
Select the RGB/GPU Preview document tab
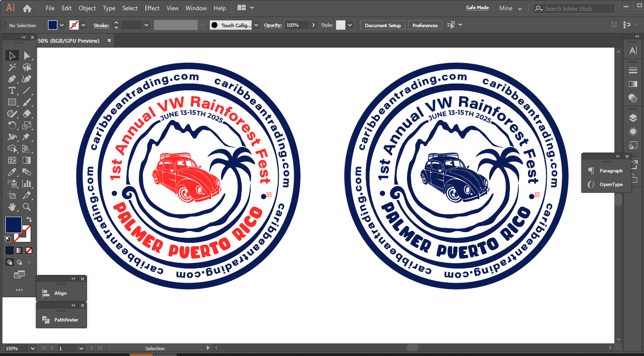68,41
